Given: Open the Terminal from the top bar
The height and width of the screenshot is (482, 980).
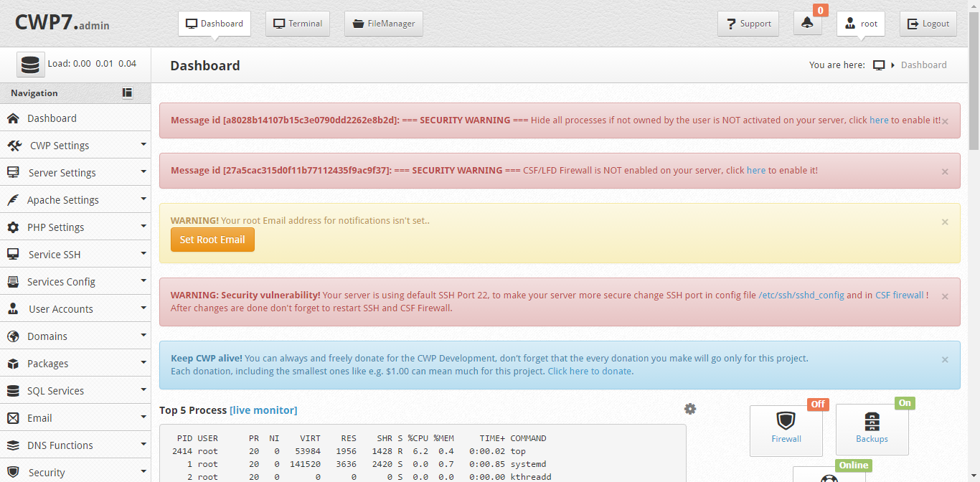Looking at the screenshot, I should click(298, 24).
